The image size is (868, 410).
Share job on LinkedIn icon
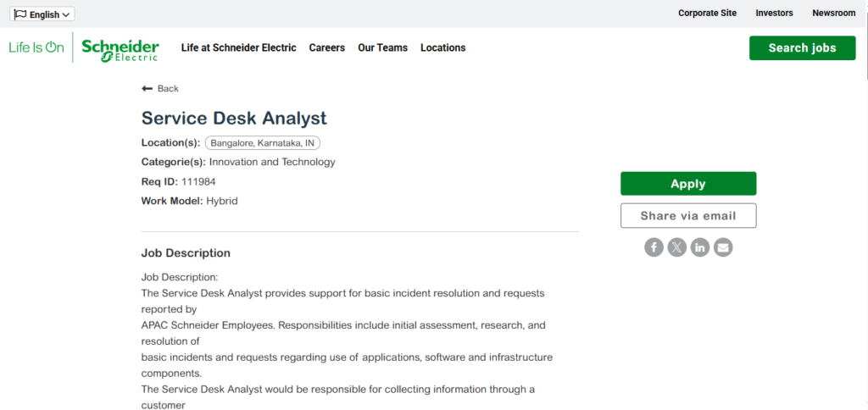click(x=700, y=247)
